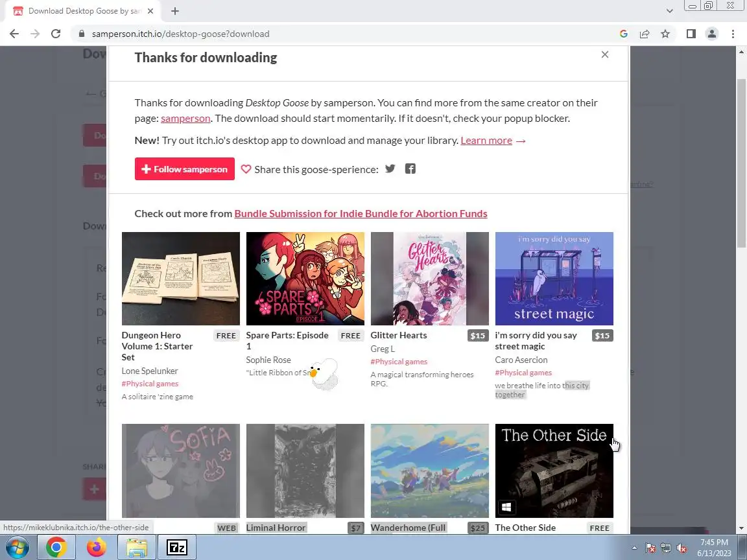Image resolution: width=747 pixels, height=560 pixels.
Task: Click the Follow samperson button
Action: [x=184, y=169]
